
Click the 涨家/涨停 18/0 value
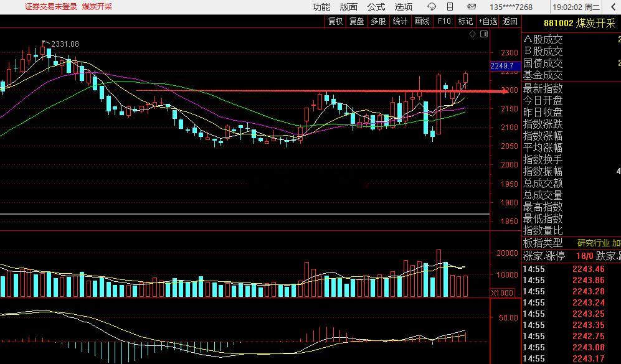[x=585, y=256]
